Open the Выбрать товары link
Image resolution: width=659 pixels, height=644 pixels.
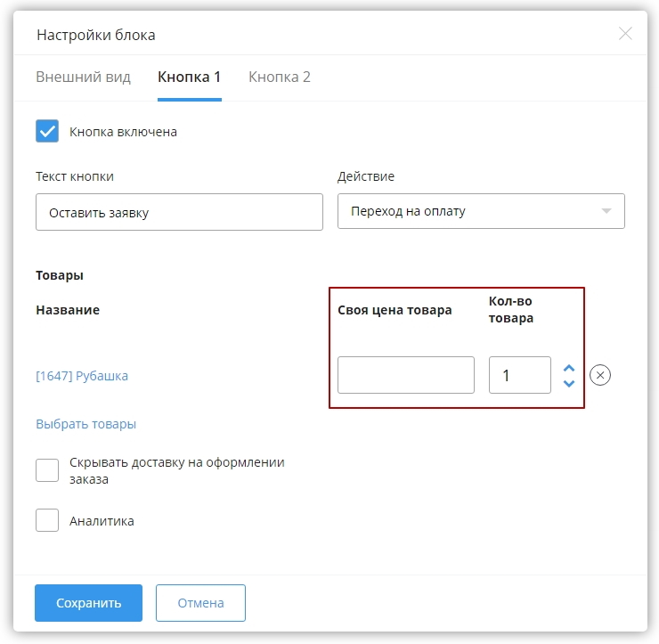85,424
